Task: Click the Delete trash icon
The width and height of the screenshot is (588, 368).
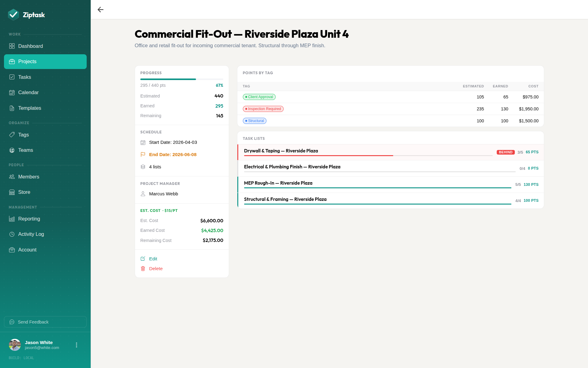Action: tap(143, 269)
